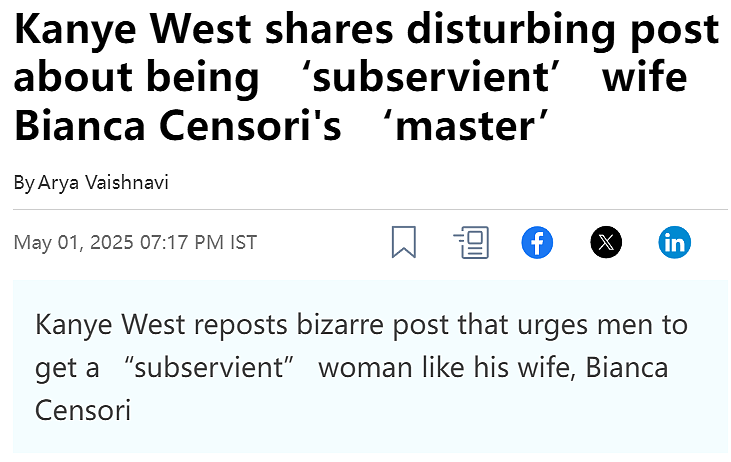The image size is (731, 462).
Task: Click the May 01, 2025 timestamp
Action: pyautogui.click(x=73, y=242)
